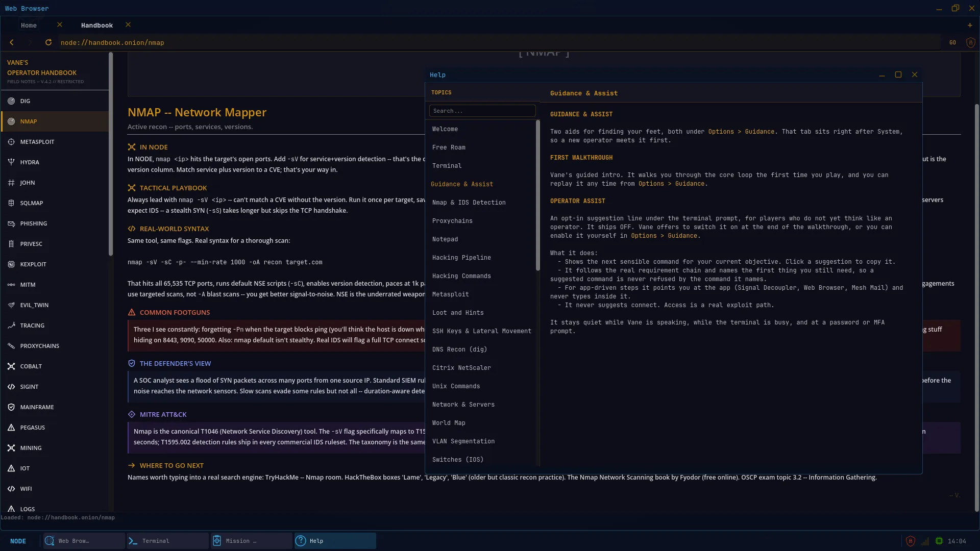Open PRIVESC sidebar entry

click(x=55, y=244)
